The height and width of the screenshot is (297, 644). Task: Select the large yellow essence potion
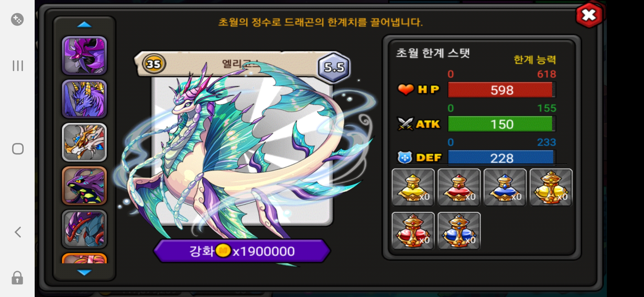(551, 188)
